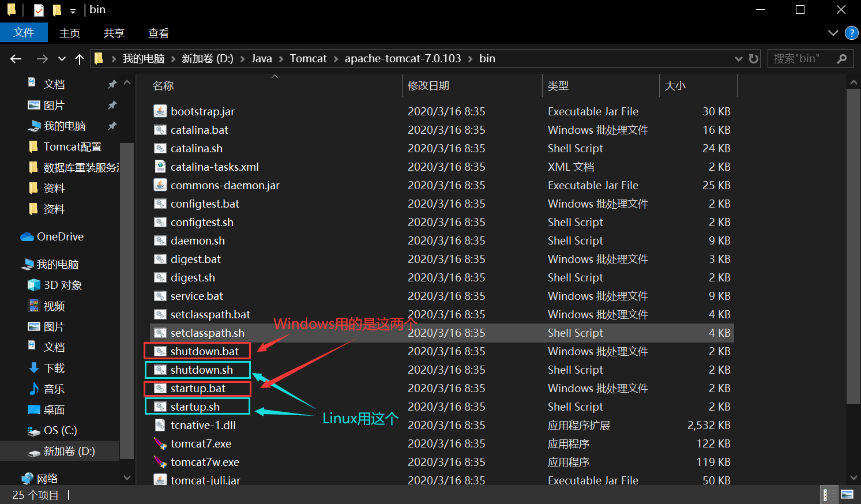The image size is (861, 504).
Task: Click the search magnifier icon
Action: pos(842,59)
